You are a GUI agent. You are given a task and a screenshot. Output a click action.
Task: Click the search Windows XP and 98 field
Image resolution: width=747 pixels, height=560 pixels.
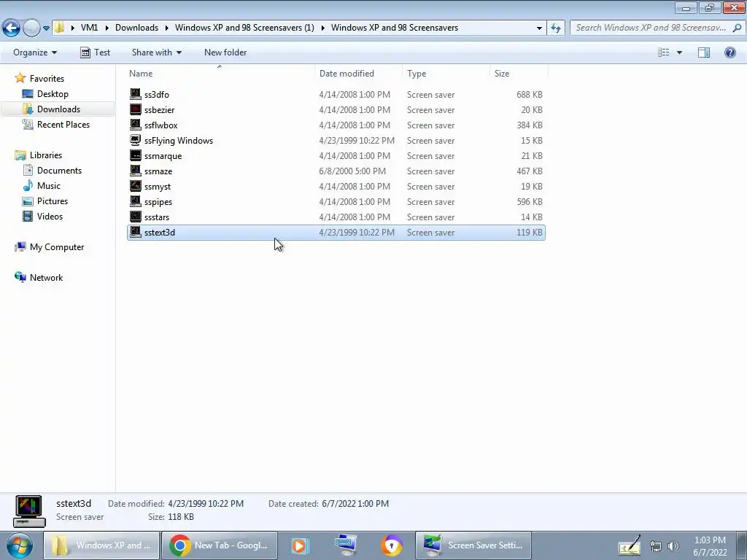click(651, 28)
